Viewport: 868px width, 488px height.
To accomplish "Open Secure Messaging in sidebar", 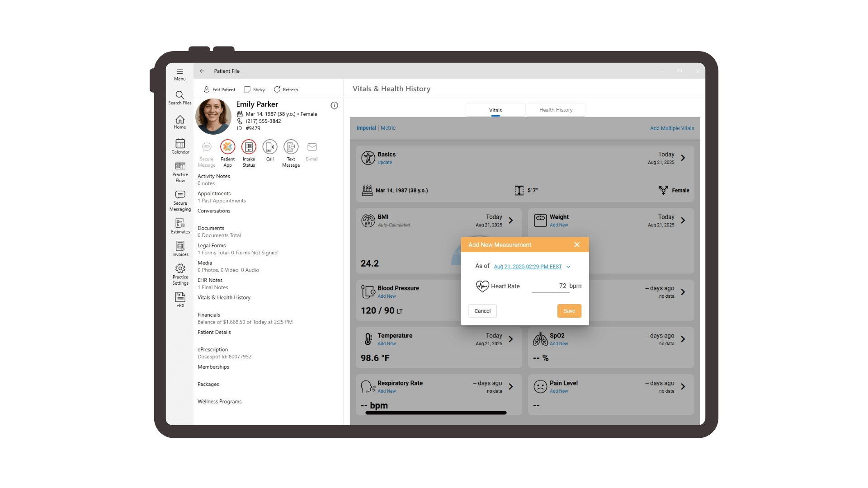I will point(180,201).
